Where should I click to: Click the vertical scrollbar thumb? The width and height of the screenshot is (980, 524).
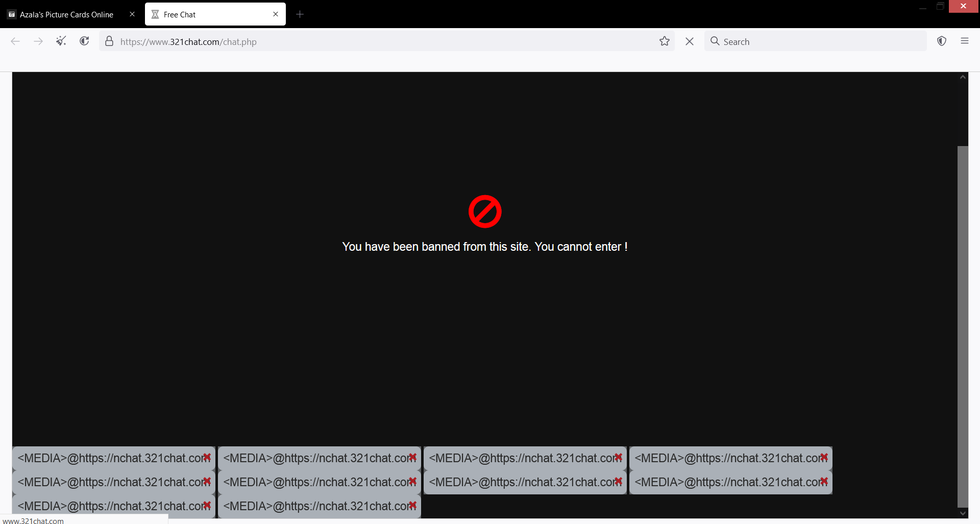[x=963, y=327]
